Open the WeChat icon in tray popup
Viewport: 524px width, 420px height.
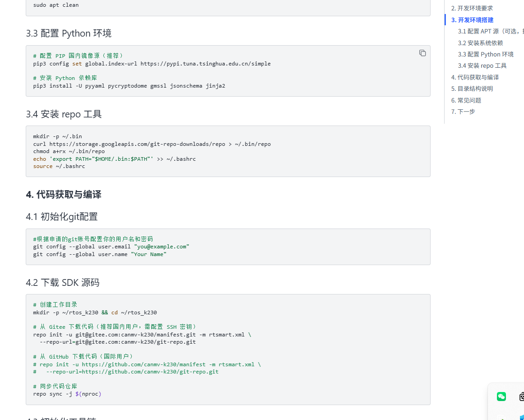click(x=501, y=397)
